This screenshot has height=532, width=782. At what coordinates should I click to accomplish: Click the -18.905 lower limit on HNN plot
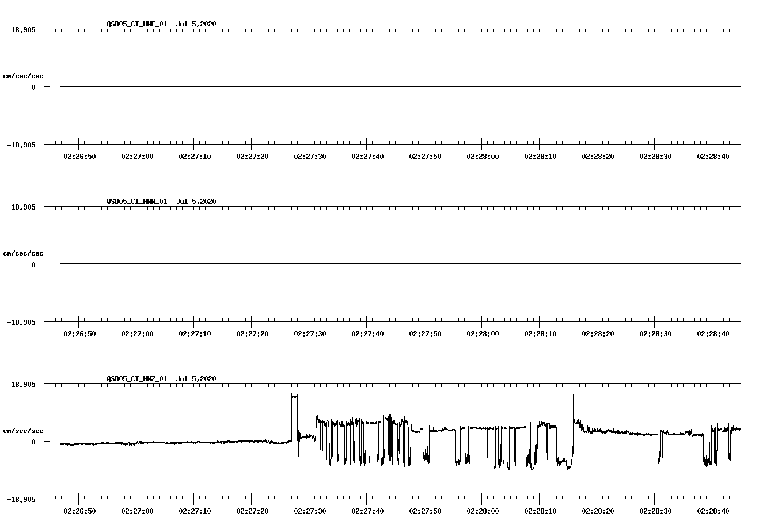coord(21,322)
